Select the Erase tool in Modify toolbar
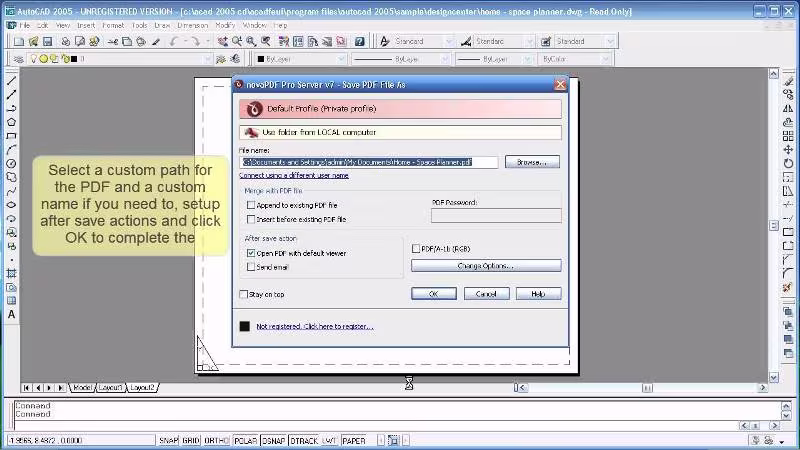Image resolution: width=800 pixels, height=450 pixels. coord(788,81)
